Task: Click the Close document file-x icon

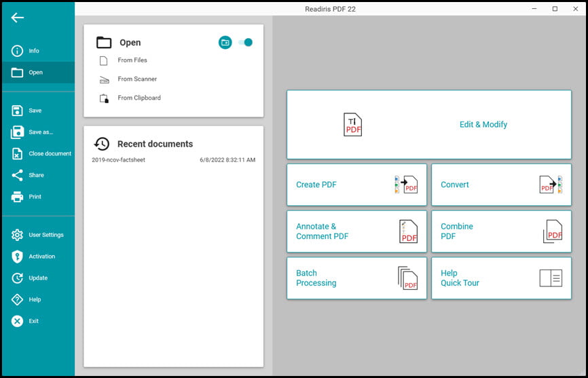Action: pyautogui.click(x=17, y=153)
